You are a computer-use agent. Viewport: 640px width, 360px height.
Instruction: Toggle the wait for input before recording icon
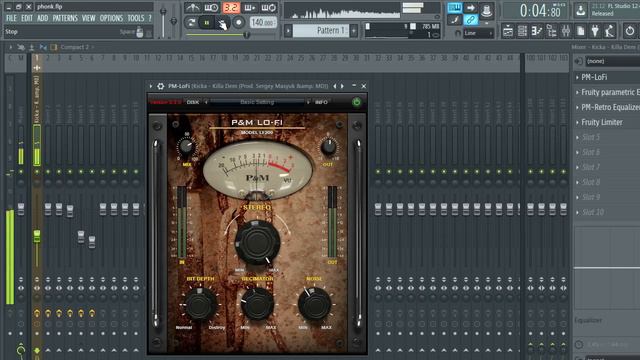(x=211, y=8)
